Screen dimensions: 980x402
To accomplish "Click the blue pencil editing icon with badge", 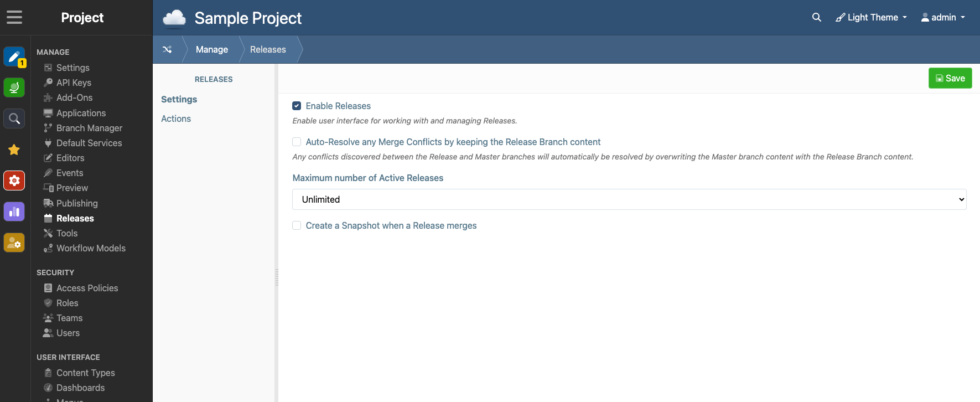I will 14,57.
